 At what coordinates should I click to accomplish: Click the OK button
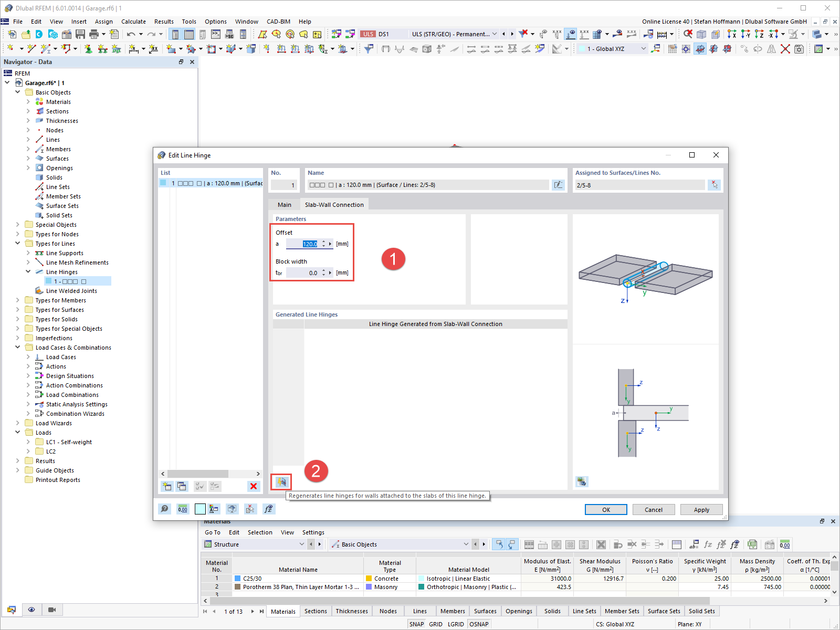(606, 510)
